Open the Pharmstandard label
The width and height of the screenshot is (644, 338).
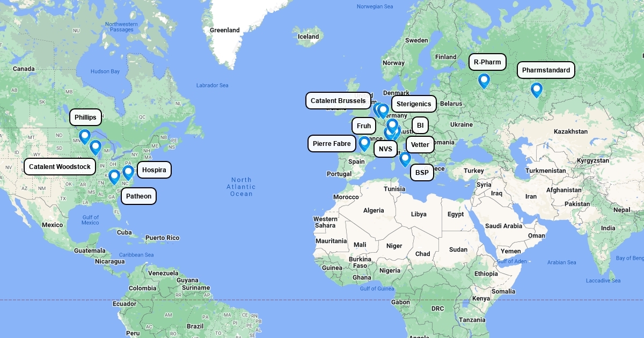point(546,70)
